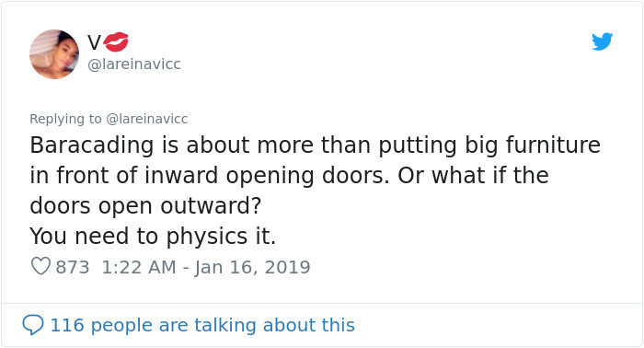The width and height of the screenshot is (644, 348).
Task: Click the 'Replying to' label text
Action: [x=65, y=119]
